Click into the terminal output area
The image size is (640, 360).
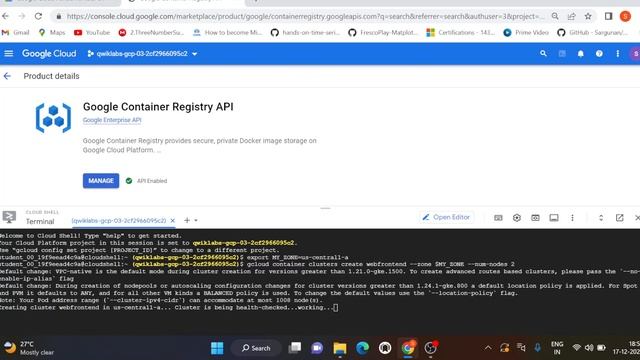pos(320,282)
